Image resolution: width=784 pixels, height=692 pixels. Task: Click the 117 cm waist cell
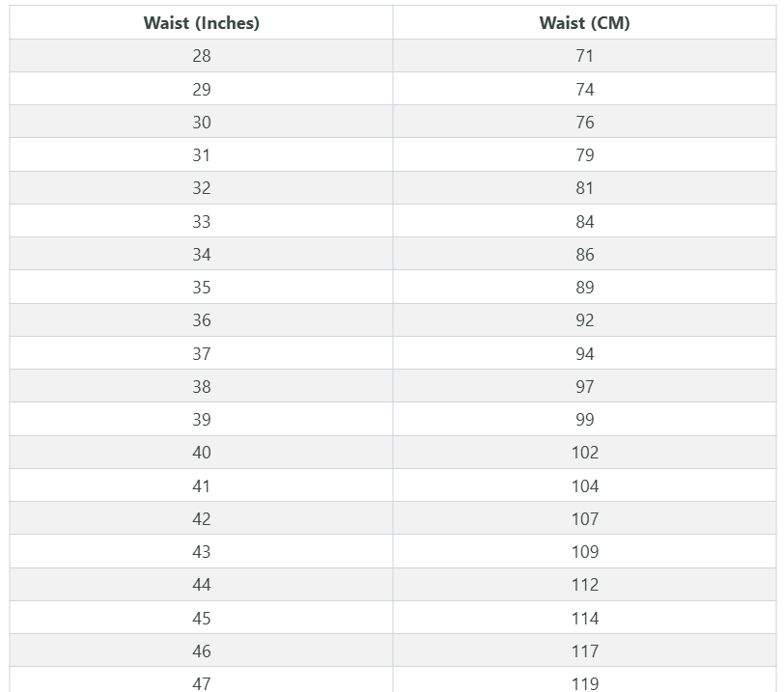[x=584, y=650]
